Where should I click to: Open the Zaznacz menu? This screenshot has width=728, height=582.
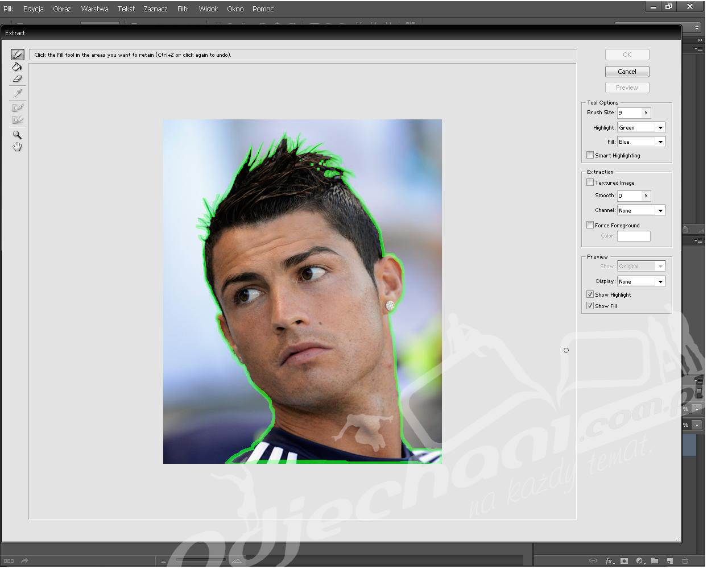point(155,9)
